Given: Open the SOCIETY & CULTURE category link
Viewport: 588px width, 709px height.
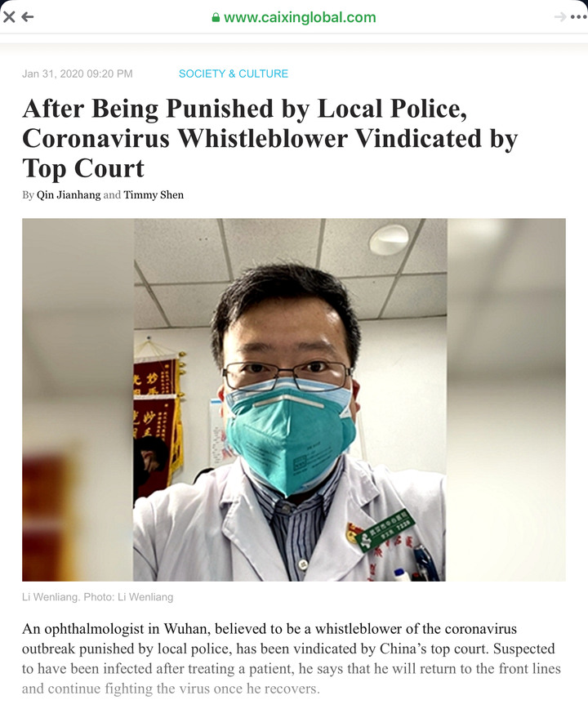Looking at the screenshot, I should [x=234, y=74].
